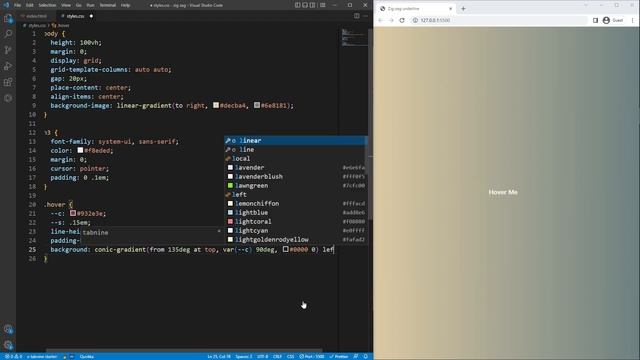The width and height of the screenshot is (640, 360).
Task: Select 'lavenderblush' color suggestion
Action: [x=296, y=176]
